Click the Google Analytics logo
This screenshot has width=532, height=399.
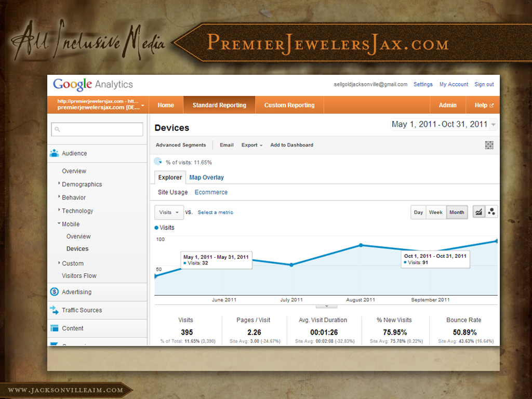click(x=93, y=85)
